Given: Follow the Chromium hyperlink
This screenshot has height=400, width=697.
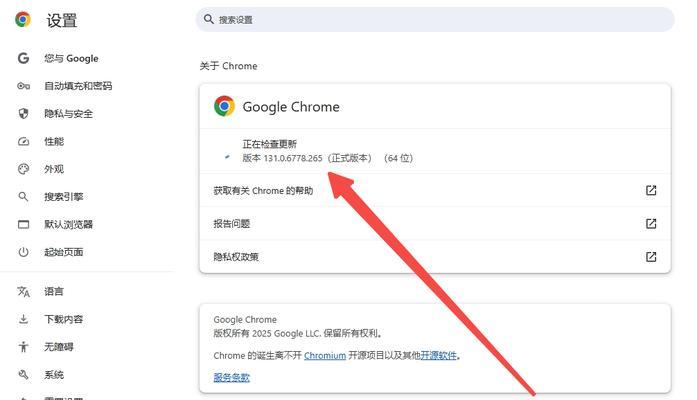Looking at the screenshot, I should (325, 356).
